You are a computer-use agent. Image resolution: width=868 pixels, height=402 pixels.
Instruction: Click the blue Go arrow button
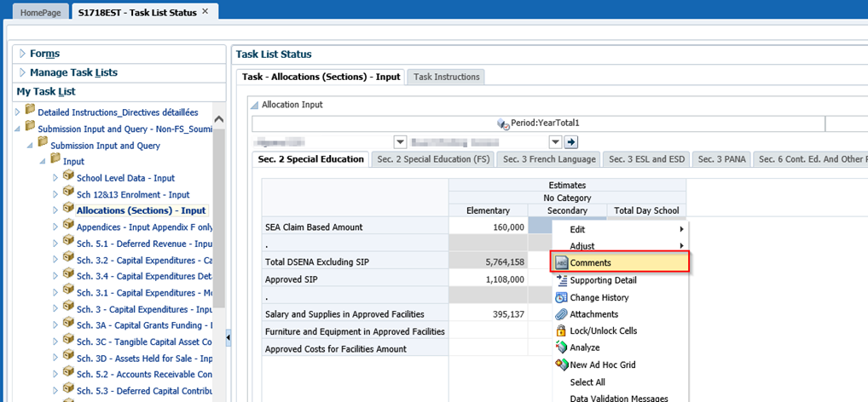571,141
